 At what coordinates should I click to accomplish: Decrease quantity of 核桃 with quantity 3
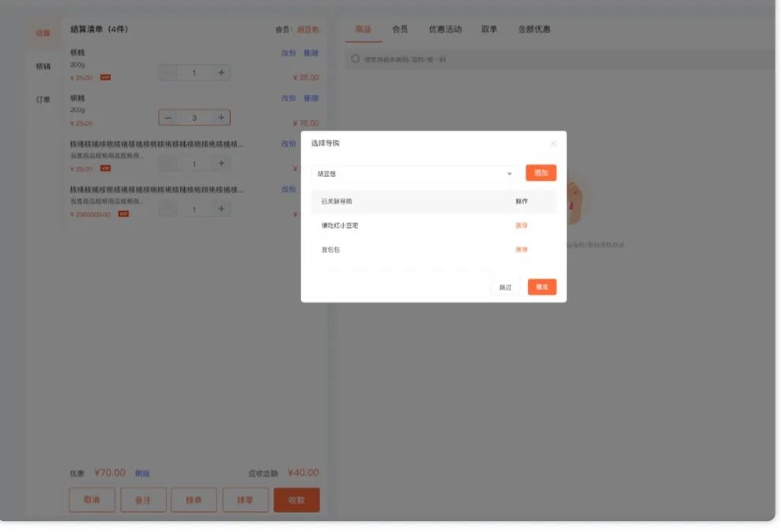(x=168, y=118)
